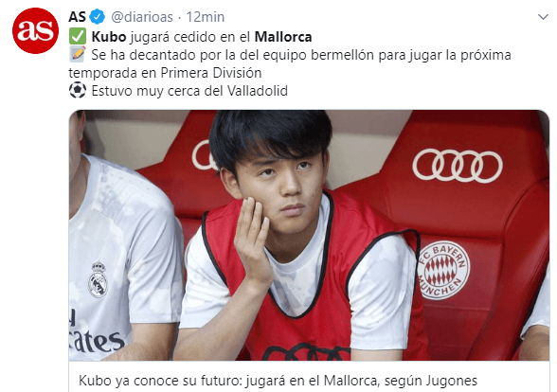Viewport: 557px width, 392px height.
Task: Click the bold word Kubo
Action: (109, 37)
